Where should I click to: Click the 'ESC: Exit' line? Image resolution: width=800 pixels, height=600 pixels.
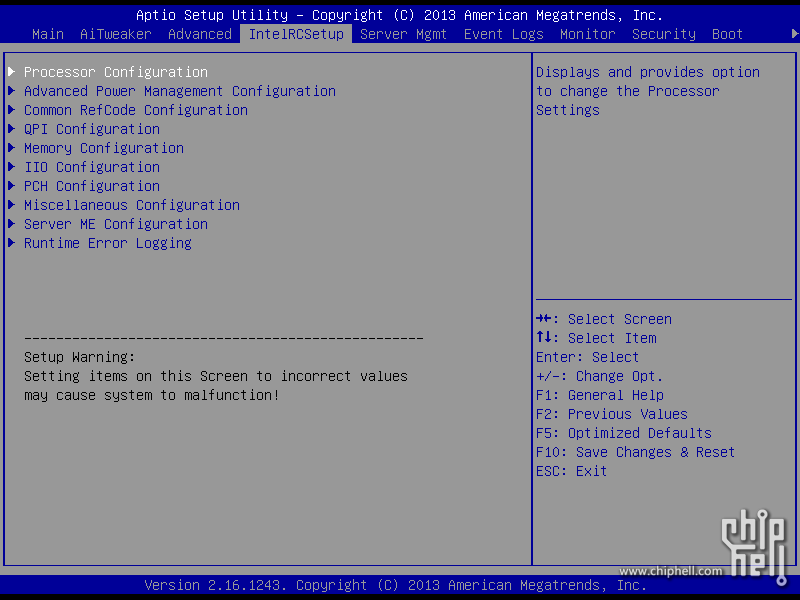[571, 471]
